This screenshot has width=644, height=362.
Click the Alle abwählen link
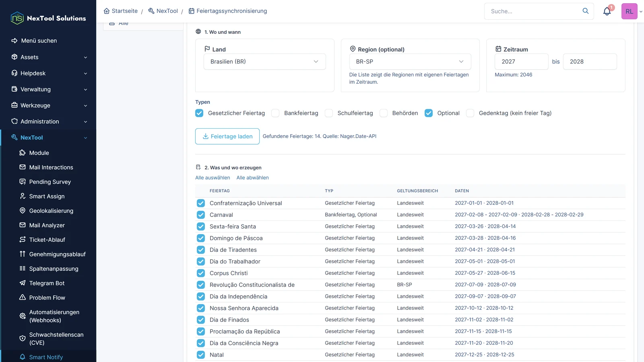click(x=252, y=178)
